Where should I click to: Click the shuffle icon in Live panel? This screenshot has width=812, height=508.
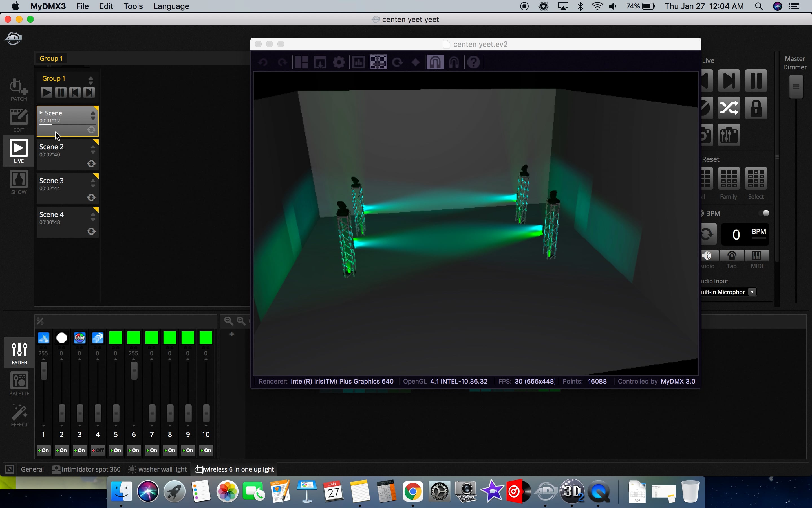[729, 108]
